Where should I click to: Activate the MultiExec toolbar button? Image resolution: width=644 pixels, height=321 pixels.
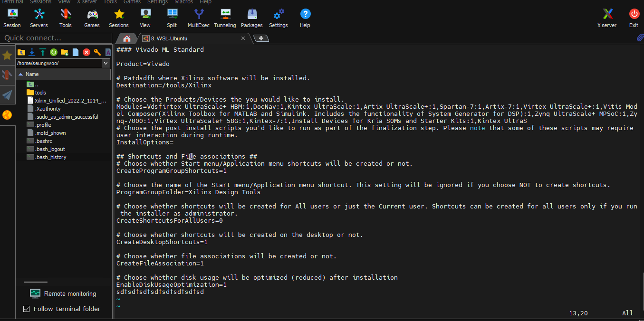pyautogui.click(x=199, y=18)
